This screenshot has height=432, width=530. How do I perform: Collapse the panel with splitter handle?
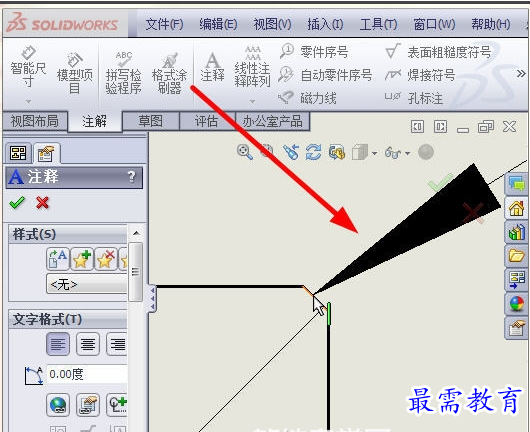point(152,298)
